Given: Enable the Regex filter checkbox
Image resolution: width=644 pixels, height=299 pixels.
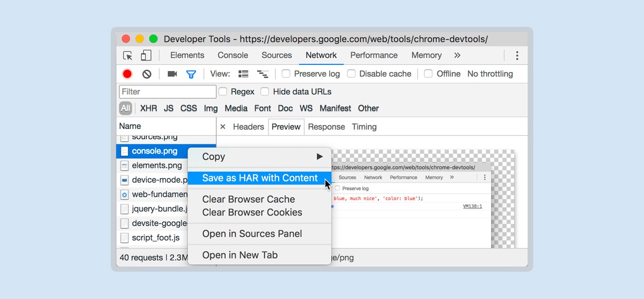Looking at the screenshot, I should 223,92.
